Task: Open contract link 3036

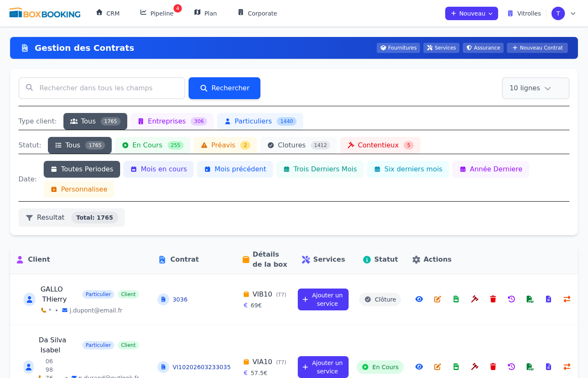Action: tap(180, 299)
